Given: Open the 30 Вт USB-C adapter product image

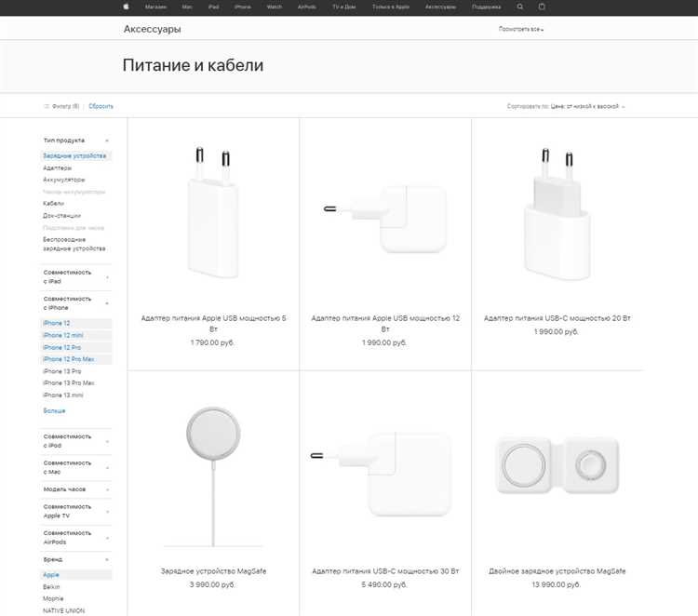Looking at the screenshot, I should pos(382,473).
